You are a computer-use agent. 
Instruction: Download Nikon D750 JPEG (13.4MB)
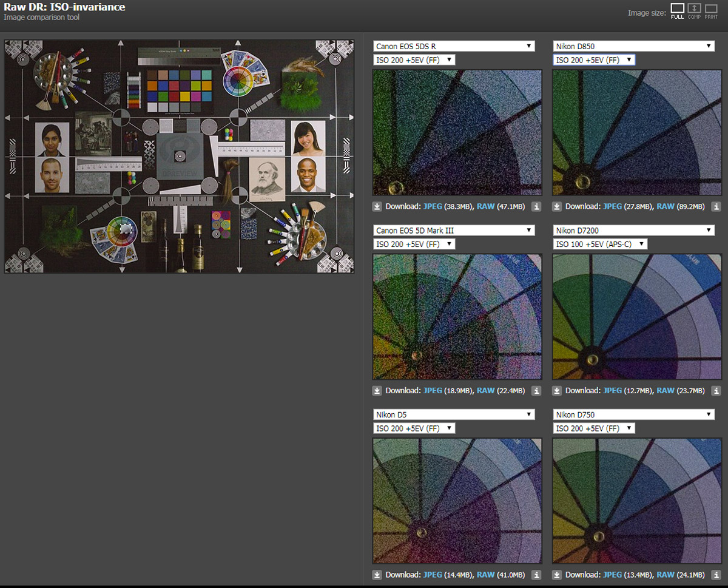[613, 575]
